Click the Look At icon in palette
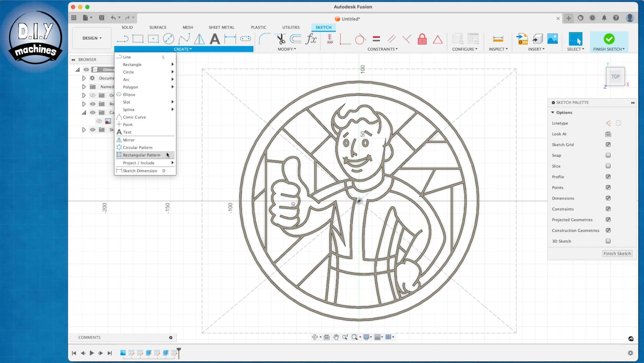644x363 pixels. point(608,134)
